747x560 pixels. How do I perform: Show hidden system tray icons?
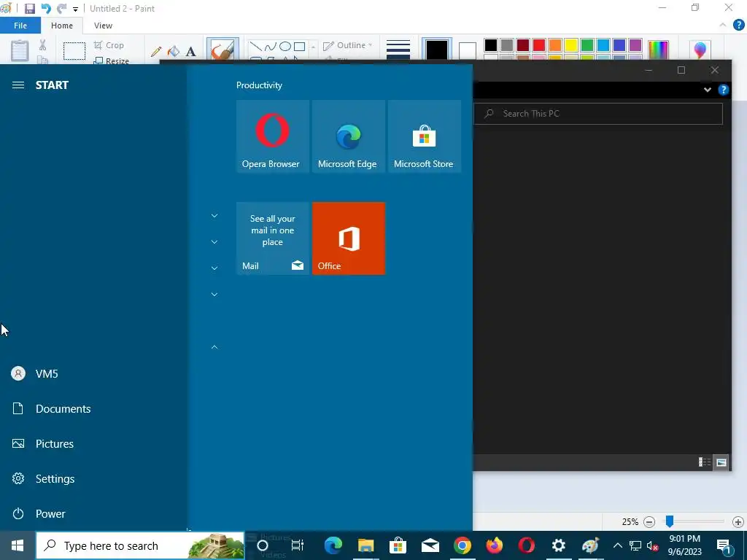[x=617, y=545]
